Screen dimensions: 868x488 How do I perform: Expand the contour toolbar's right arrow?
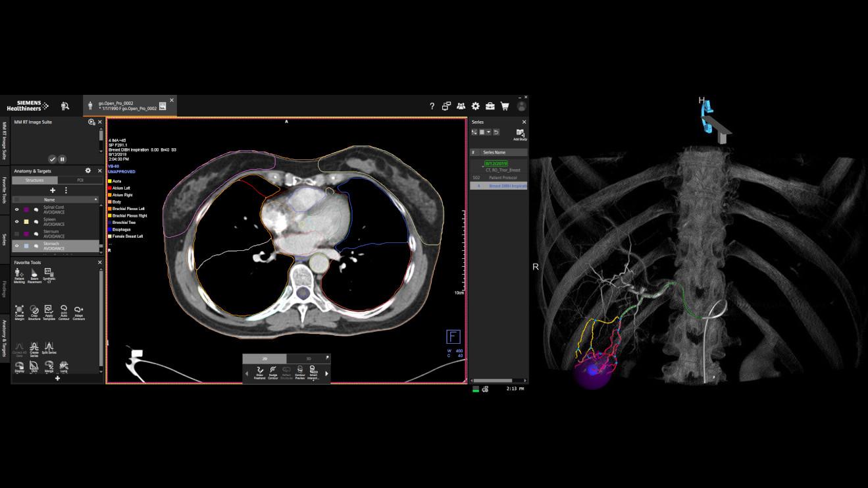pyautogui.click(x=326, y=373)
